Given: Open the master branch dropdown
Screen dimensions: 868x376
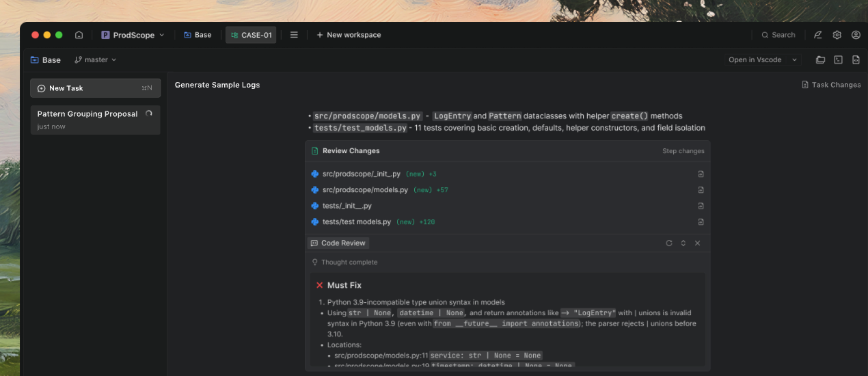Looking at the screenshot, I should [96, 59].
